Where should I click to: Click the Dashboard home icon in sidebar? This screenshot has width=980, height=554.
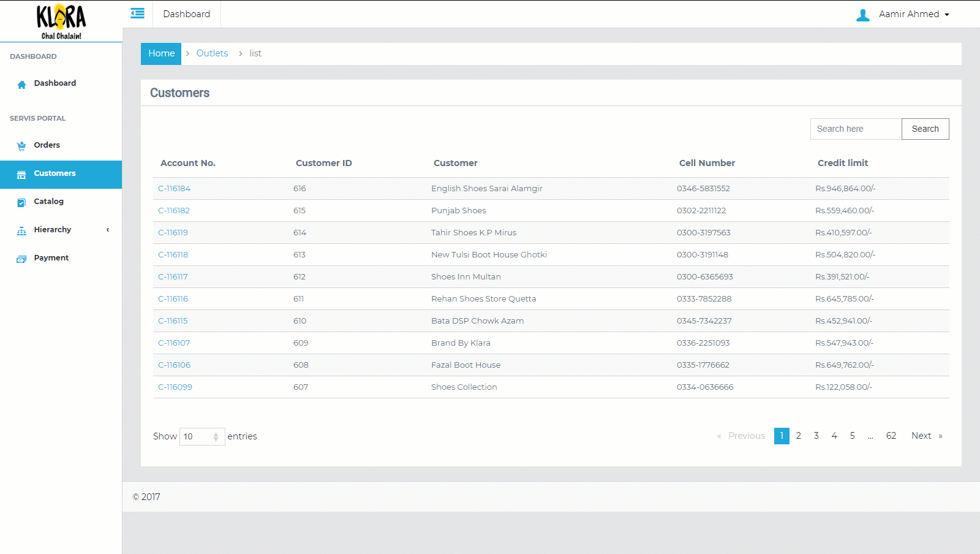(x=21, y=85)
